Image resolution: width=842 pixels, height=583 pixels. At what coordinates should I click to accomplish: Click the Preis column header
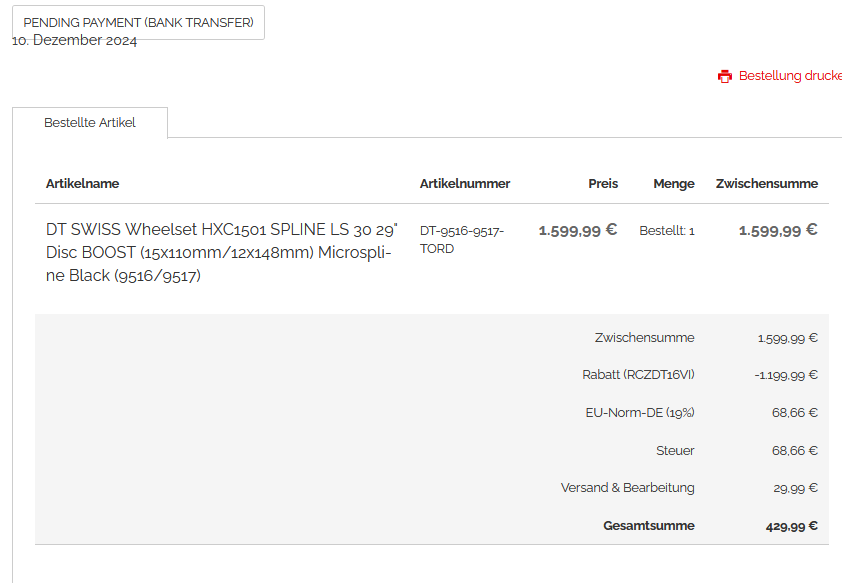click(603, 184)
